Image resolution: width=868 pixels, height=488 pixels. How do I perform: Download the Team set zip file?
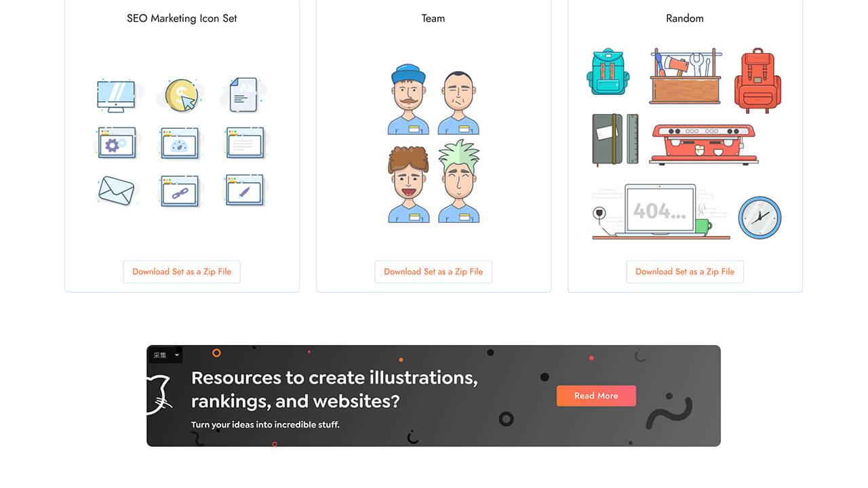433,272
